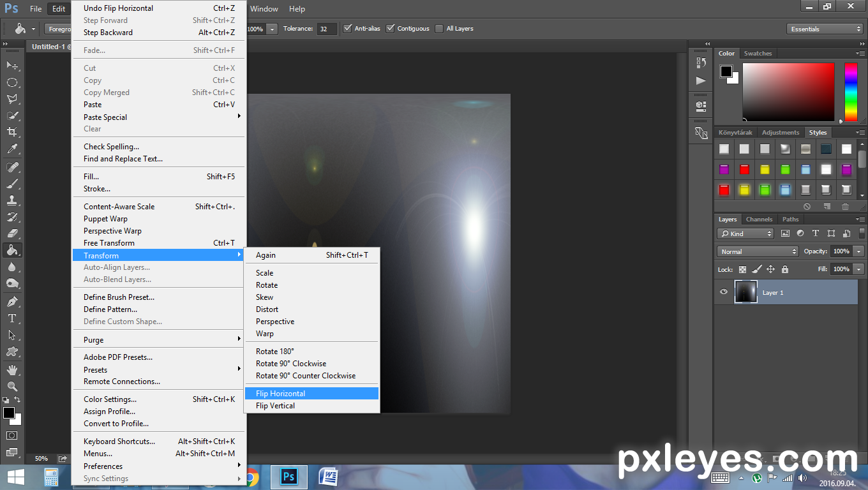Open the Essentials workspace dropdown
The height and width of the screenshot is (490, 868).
(825, 29)
